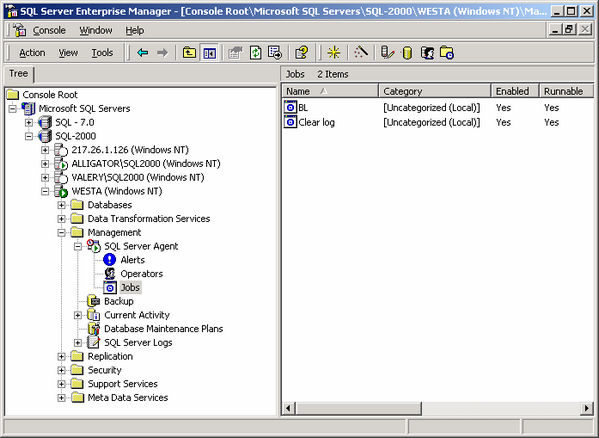Screen dimensions: 599x438
Task: Expand the Databases folder
Action: (x=61, y=205)
